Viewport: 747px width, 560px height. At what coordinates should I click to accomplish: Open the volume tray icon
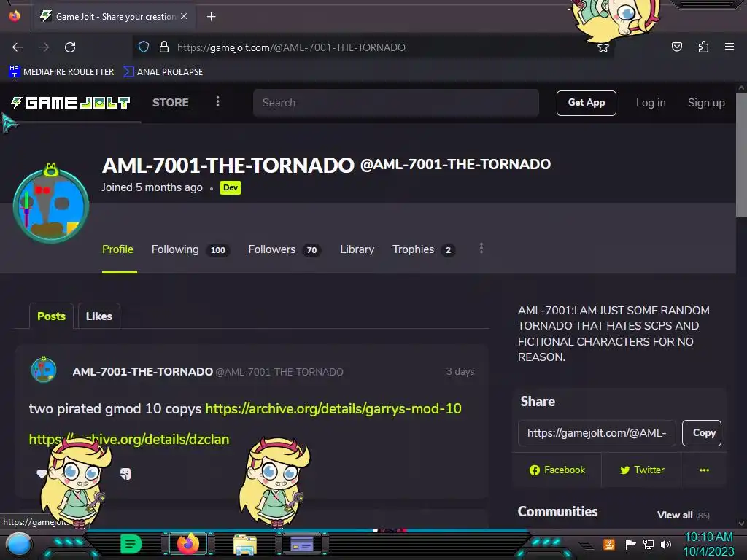[x=665, y=544]
